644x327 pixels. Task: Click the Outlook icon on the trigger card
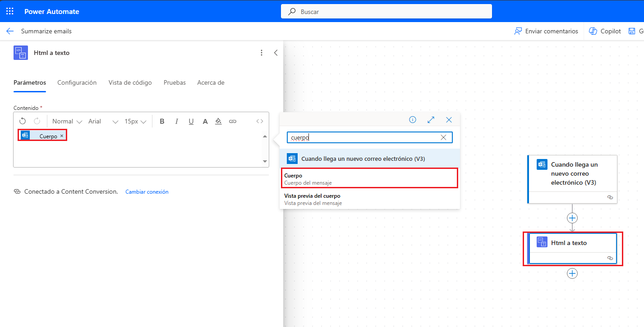pos(542,164)
